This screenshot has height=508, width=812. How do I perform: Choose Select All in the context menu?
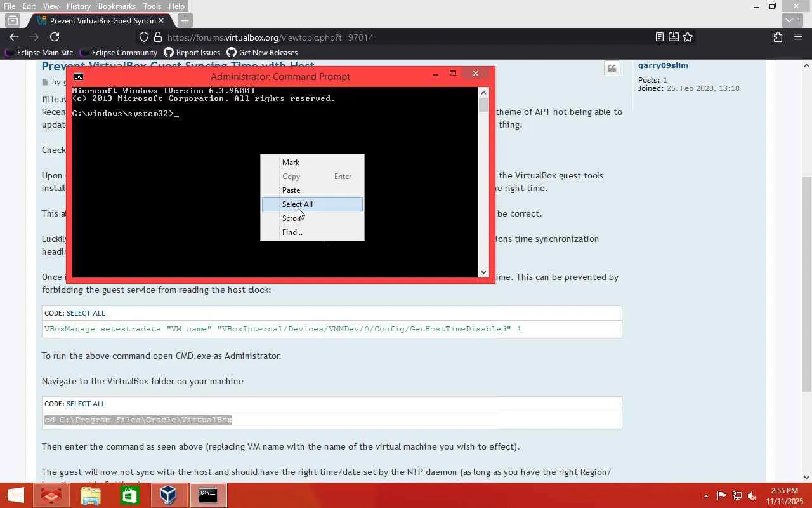point(312,204)
